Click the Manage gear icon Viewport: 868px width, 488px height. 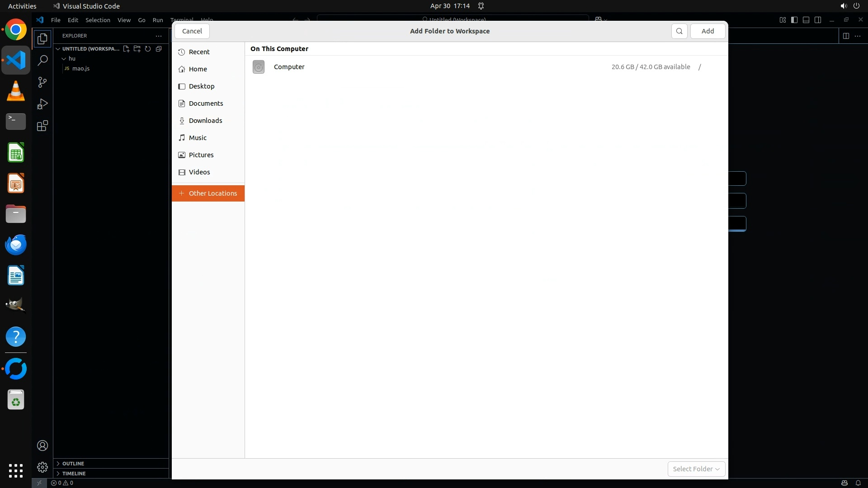coord(42,467)
